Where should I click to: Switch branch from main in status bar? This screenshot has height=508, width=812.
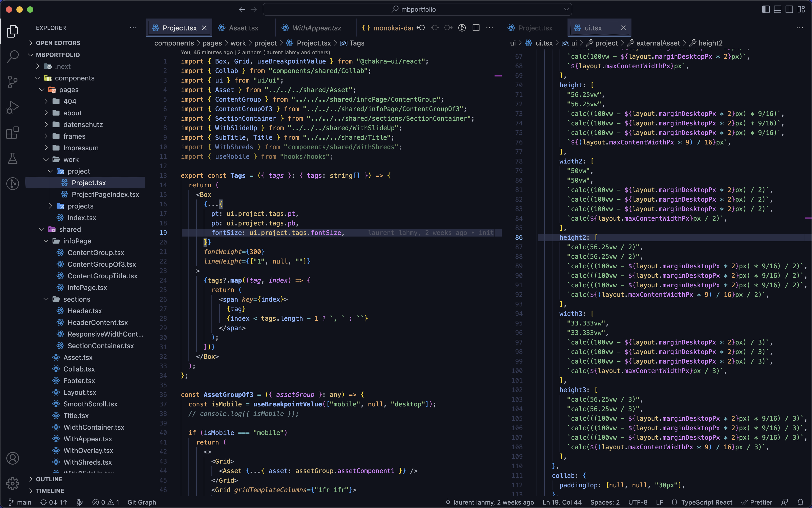[20, 502]
